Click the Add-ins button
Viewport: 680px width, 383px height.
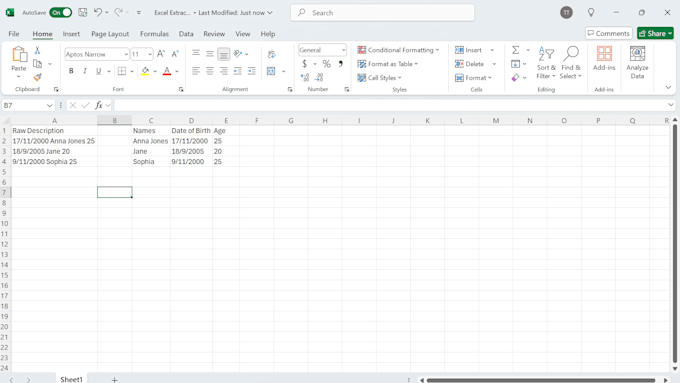coord(604,59)
